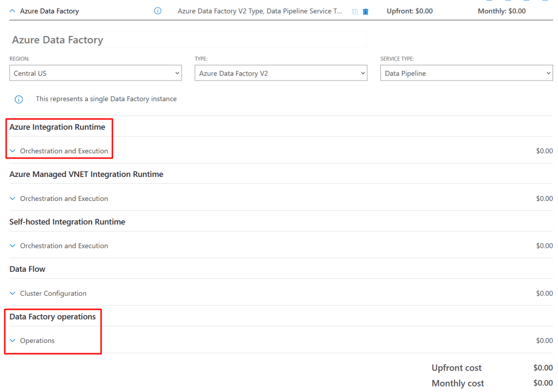The width and height of the screenshot is (558, 392).
Task: Click the info icon beside Azure Data Factory header
Action: pos(158,11)
